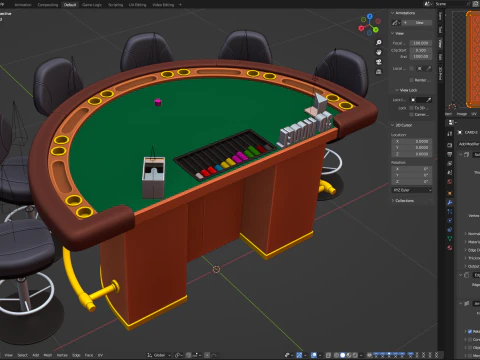Open the Render properties tab icon
The height and width of the screenshot is (360, 480).
(x=450, y=145)
